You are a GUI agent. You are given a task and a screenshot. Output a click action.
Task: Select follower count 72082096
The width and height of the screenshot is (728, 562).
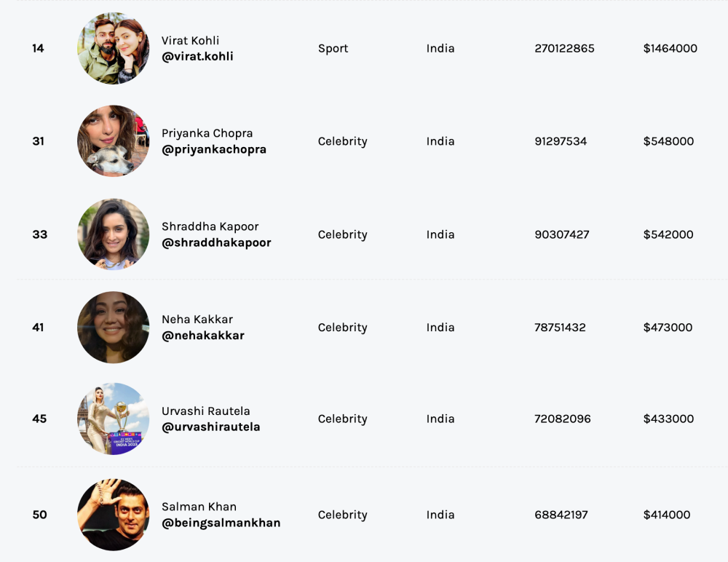(563, 419)
